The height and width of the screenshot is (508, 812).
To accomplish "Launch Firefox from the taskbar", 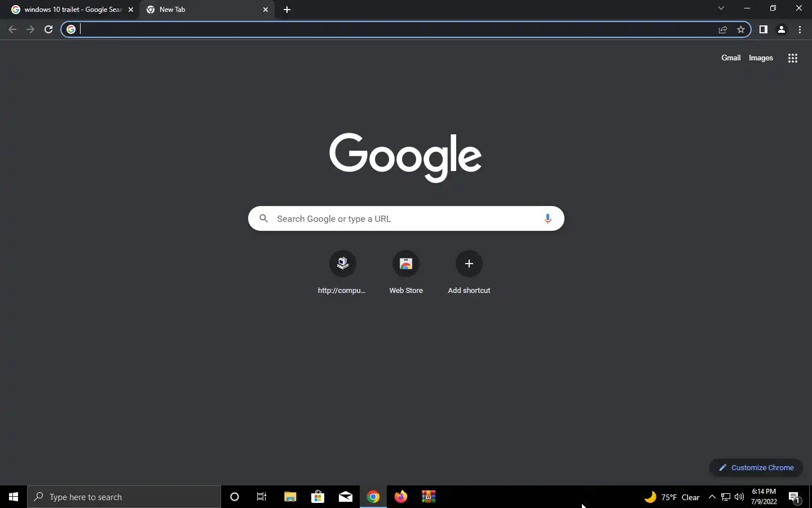I will 401,497.
